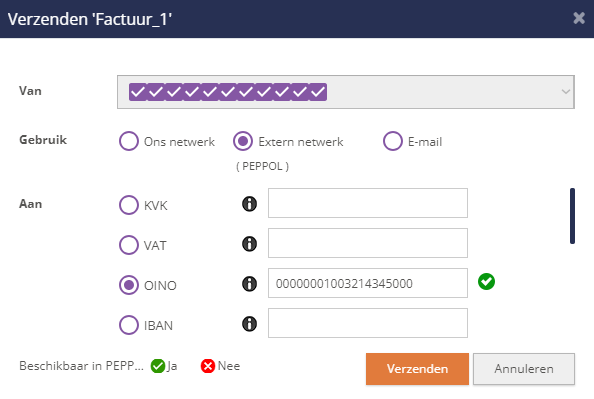Click the vertical scrollbar of the Aan list
The image size is (594, 399).
[572, 216]
